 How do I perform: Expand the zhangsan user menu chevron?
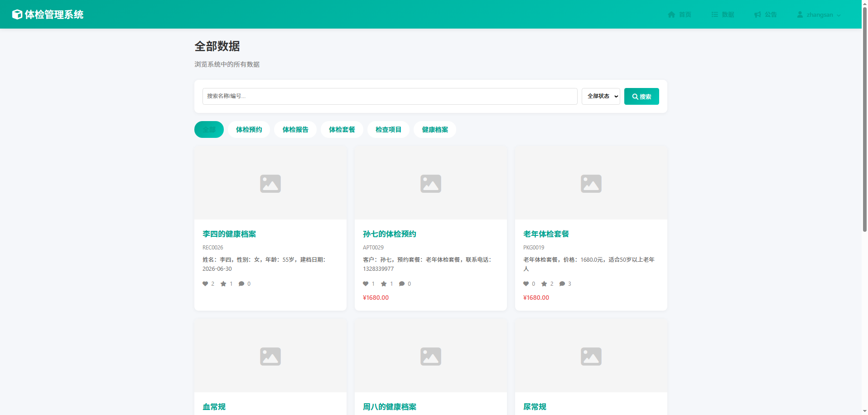coord(839,15)
